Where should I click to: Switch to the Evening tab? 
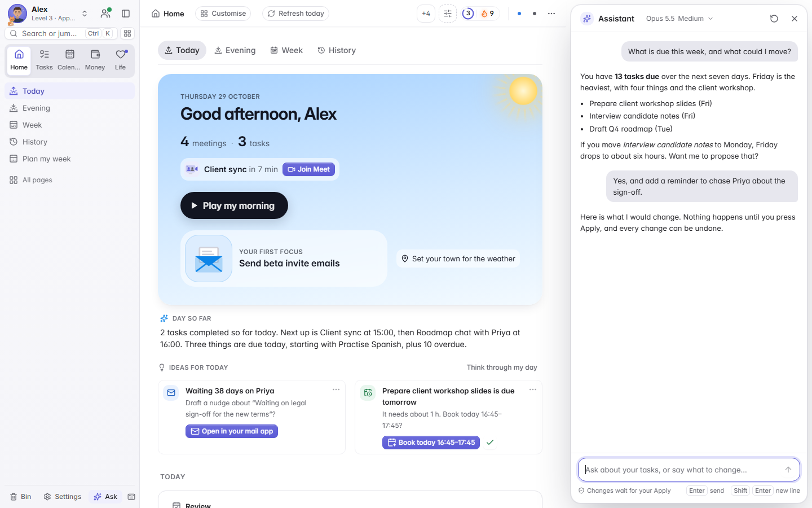tap(235, 50)
